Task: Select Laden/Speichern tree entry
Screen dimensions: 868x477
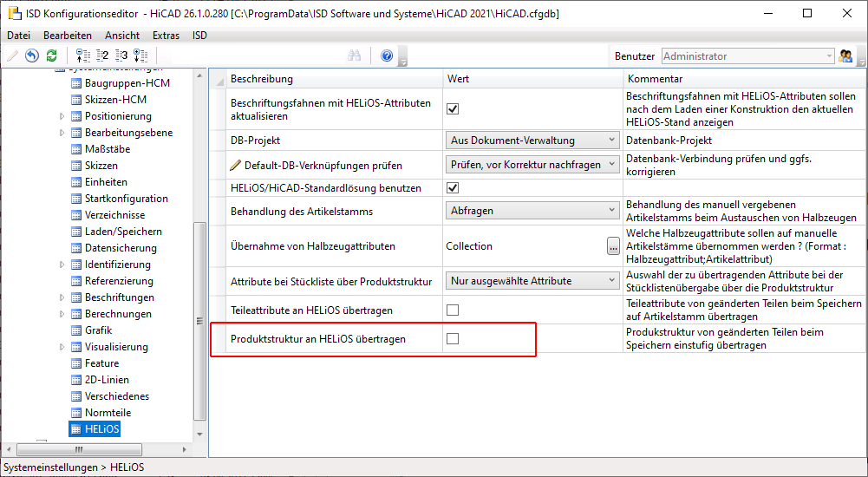Action: [123, 232]
